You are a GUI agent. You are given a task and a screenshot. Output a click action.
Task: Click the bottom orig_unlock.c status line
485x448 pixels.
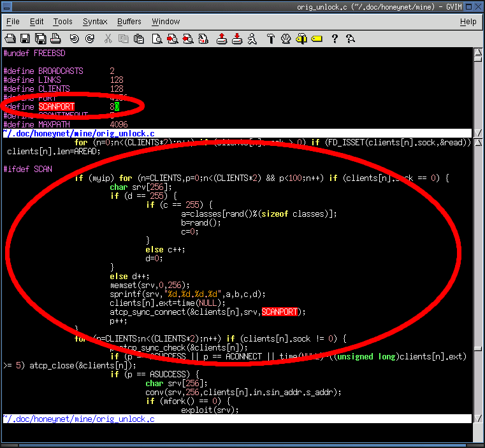tap(237, 419)
